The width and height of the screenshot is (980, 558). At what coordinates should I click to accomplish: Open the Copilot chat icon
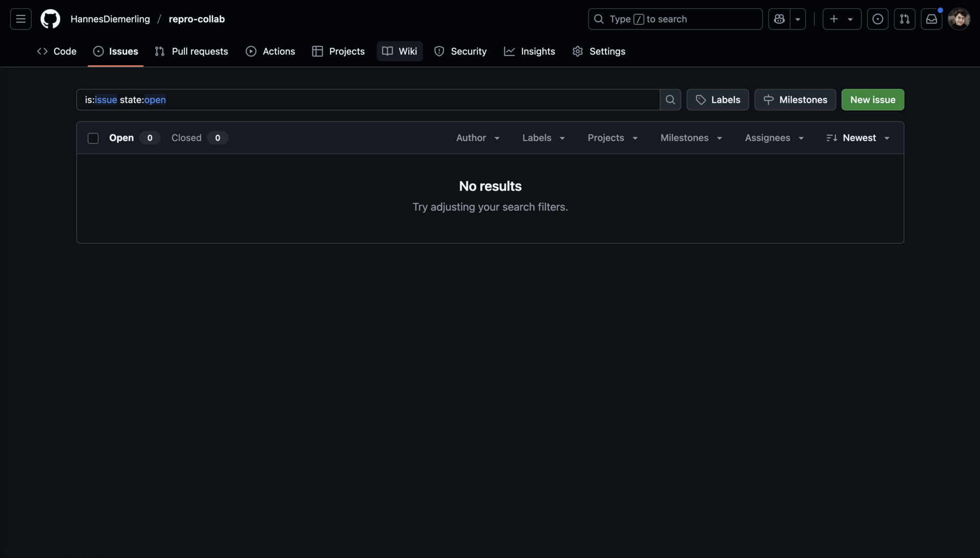(779, 19)
